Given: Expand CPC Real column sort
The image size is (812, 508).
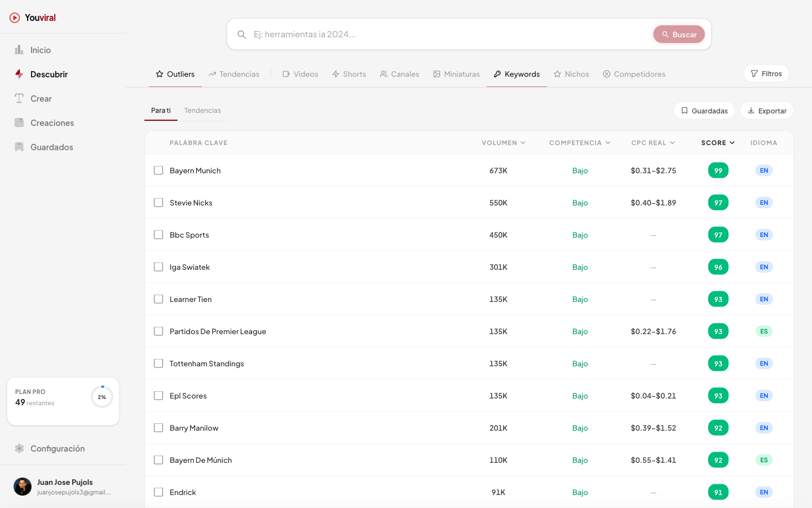Looking at the screenshot, I should click(653, 143).
